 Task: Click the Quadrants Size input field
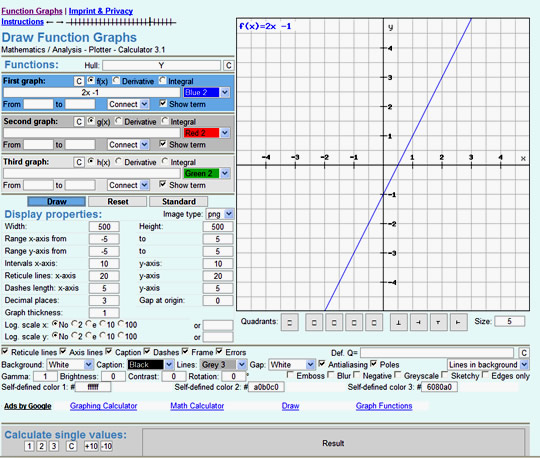pos(510,321)
